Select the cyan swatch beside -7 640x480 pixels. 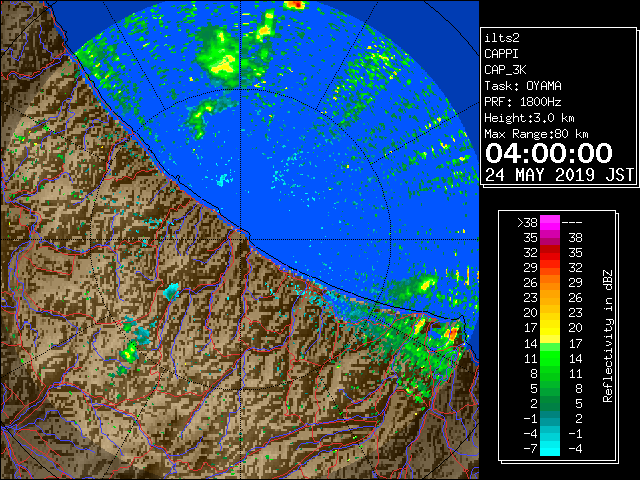[x=550, y=449]
